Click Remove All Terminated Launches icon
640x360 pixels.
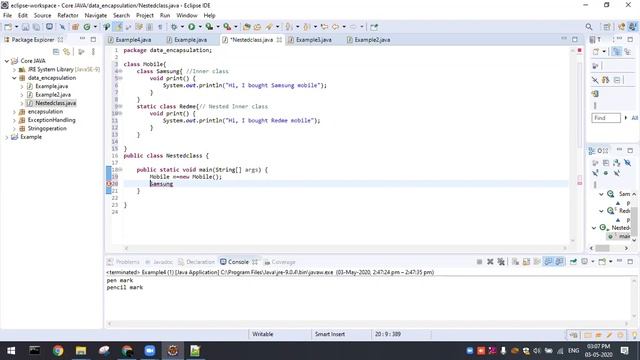pos(501,262)
